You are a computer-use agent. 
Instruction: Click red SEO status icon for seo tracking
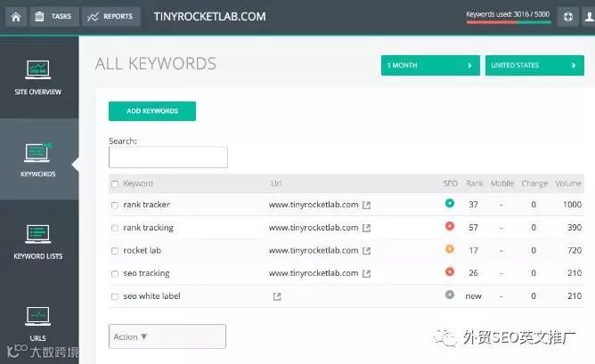[x=450, y=271]
